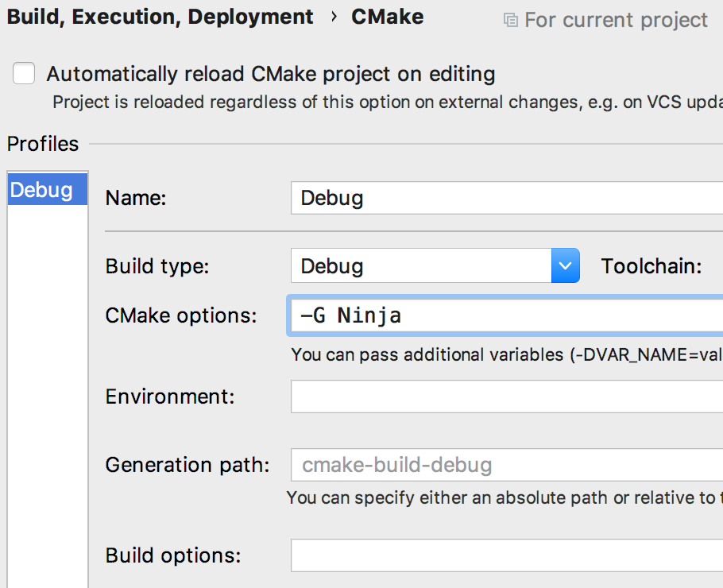Enable automatic CMake project reload checkbox
Screen dimensions: 723x588
click(x=24, y=74)
